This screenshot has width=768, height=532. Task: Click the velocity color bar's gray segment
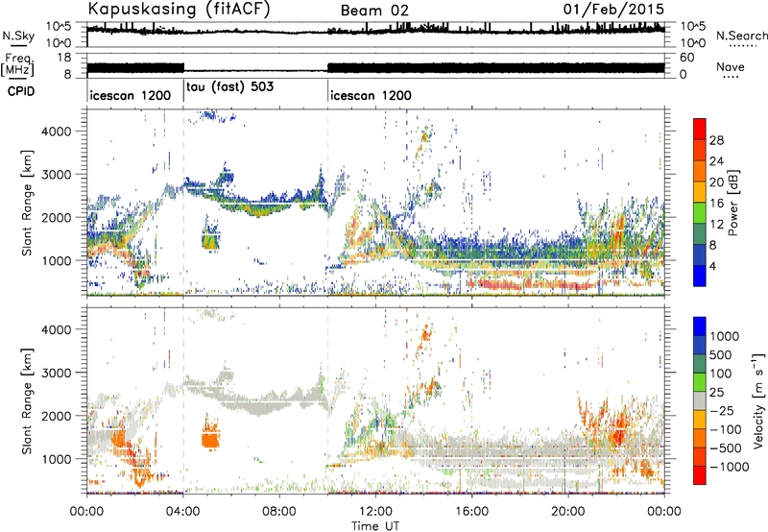tap(700, 400)
